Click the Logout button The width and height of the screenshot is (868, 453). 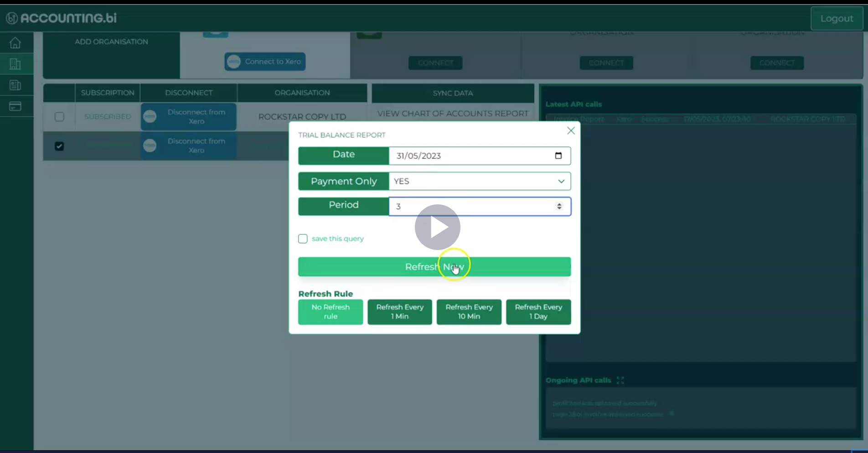coord(836,19)
